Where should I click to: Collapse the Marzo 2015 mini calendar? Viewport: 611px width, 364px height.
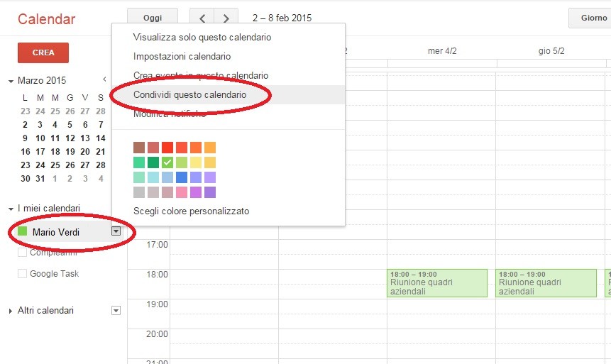tap(11, 81)
